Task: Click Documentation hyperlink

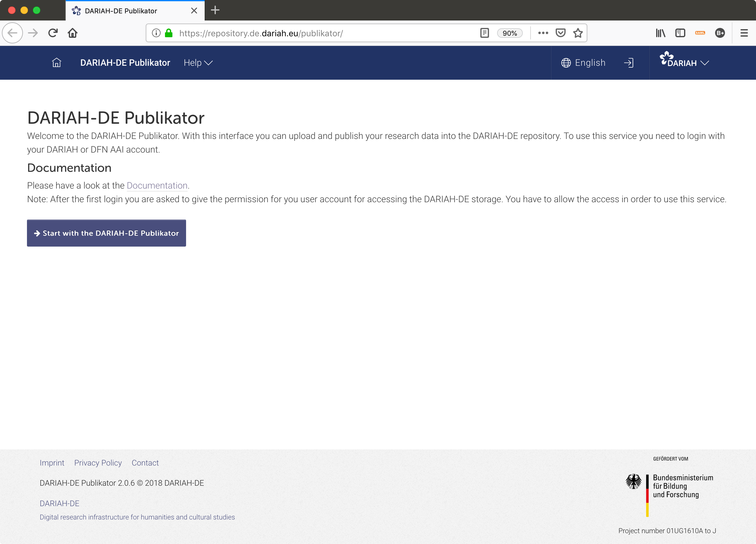Action: 156,185
